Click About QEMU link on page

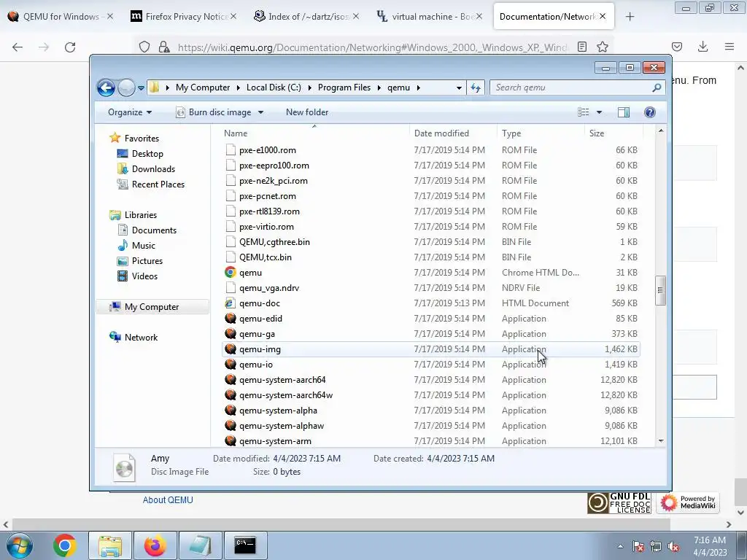pos(168,500)
